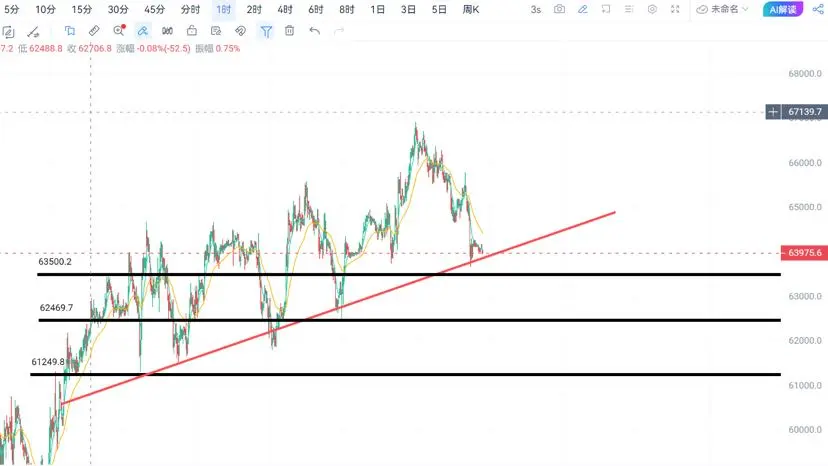Select the ruler measure tool
This screenshot has width=828, height=466.
pyautogui.click(x=94, y=31)
